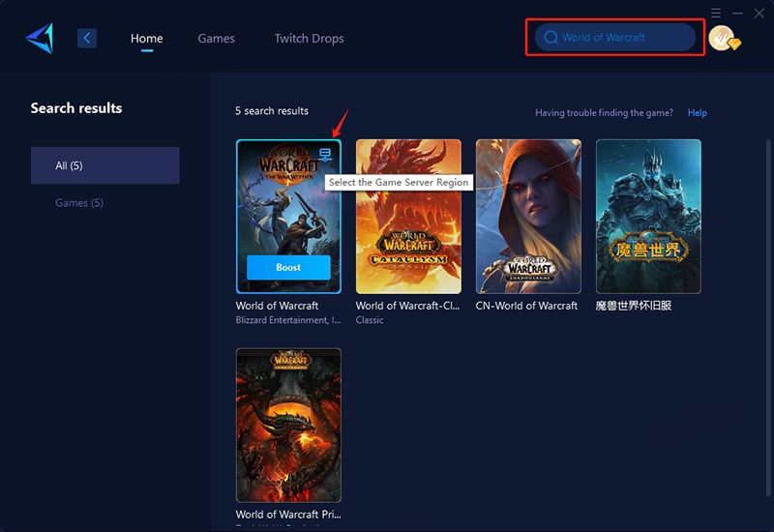The height and width of the screenshot is (532, 774).
Task: Open the Twitch Drops tab
Action: pos(309,38)
